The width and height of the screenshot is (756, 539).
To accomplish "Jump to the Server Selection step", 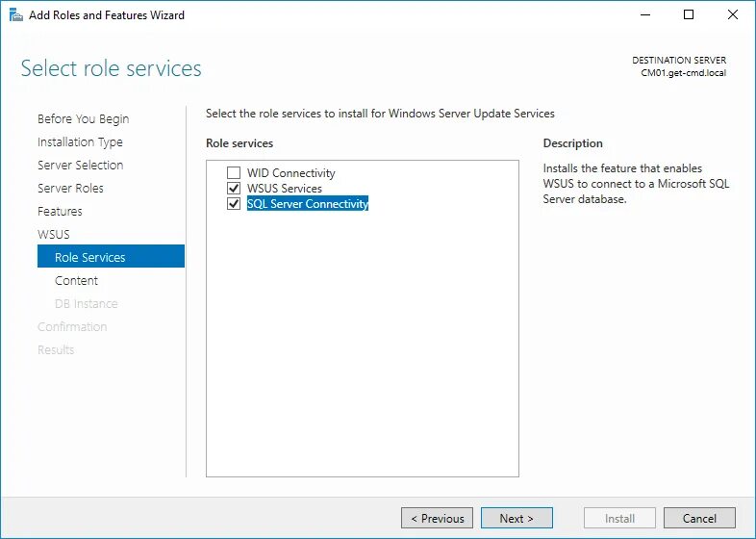I will coord(80,166).
